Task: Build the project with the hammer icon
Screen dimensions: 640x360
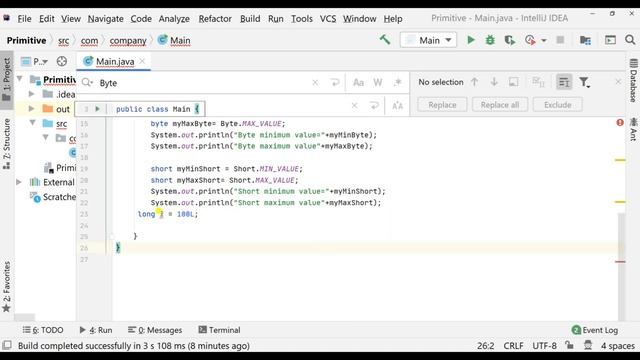Action: pos(385,40)
